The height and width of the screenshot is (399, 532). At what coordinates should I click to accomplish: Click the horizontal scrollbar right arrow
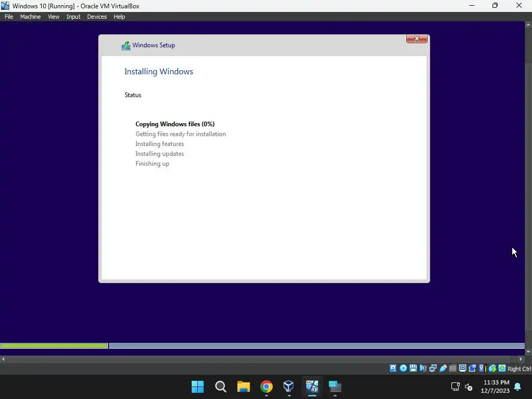click(x=521, y=358)
